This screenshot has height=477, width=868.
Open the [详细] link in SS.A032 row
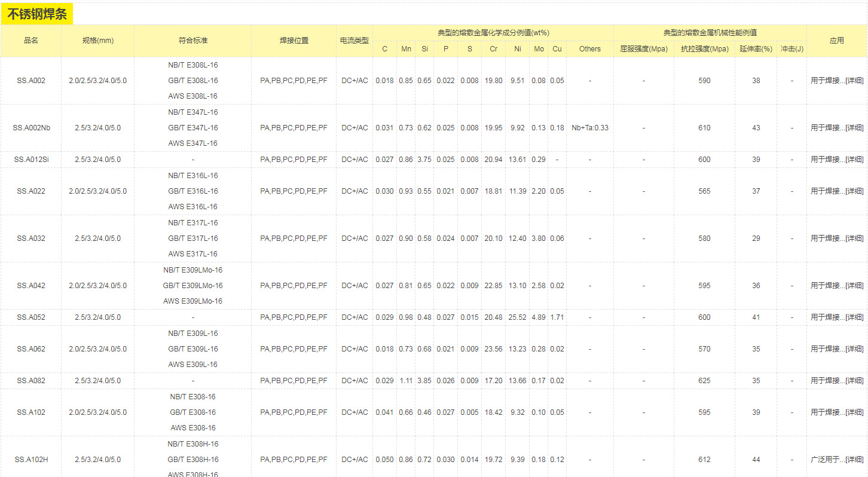point(854,239)
